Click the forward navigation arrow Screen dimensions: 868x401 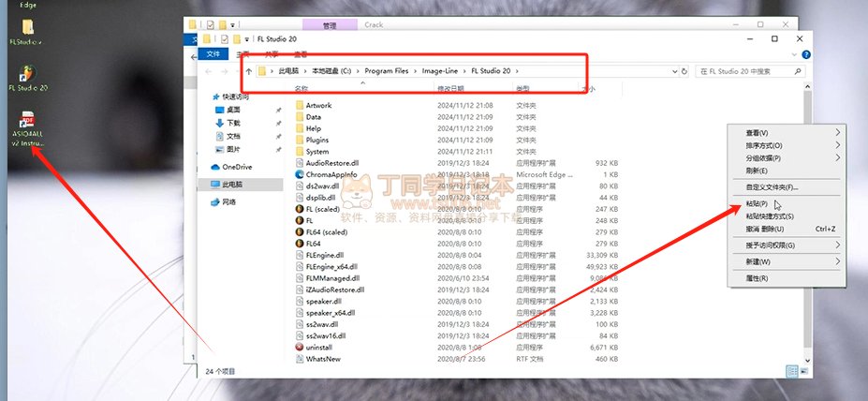pyautogui.click(x=224, y=71)
